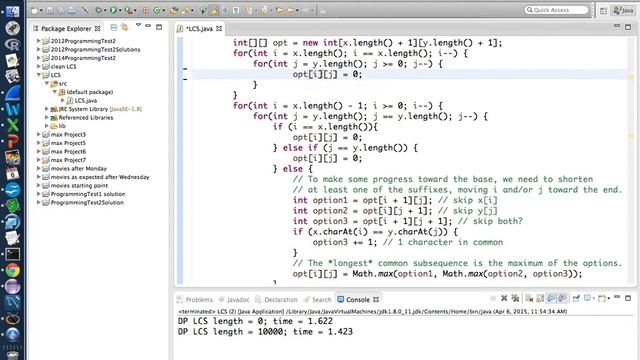
Task: Switch to the Problems tab
Action: coord(195,300)
